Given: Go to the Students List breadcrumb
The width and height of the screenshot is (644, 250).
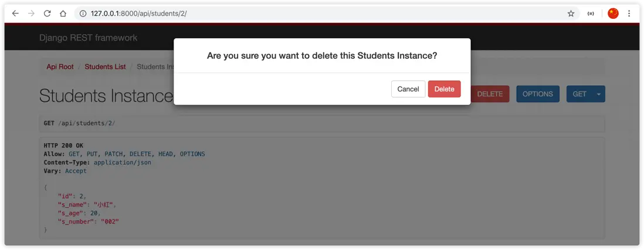Looking at the screenshot, I should pos(105,67).
